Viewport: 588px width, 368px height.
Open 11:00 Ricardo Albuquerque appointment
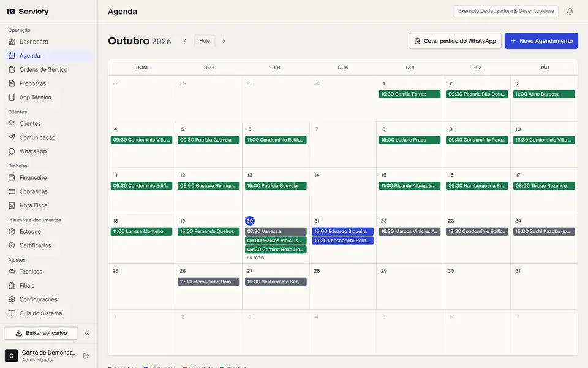coord(410,185)
